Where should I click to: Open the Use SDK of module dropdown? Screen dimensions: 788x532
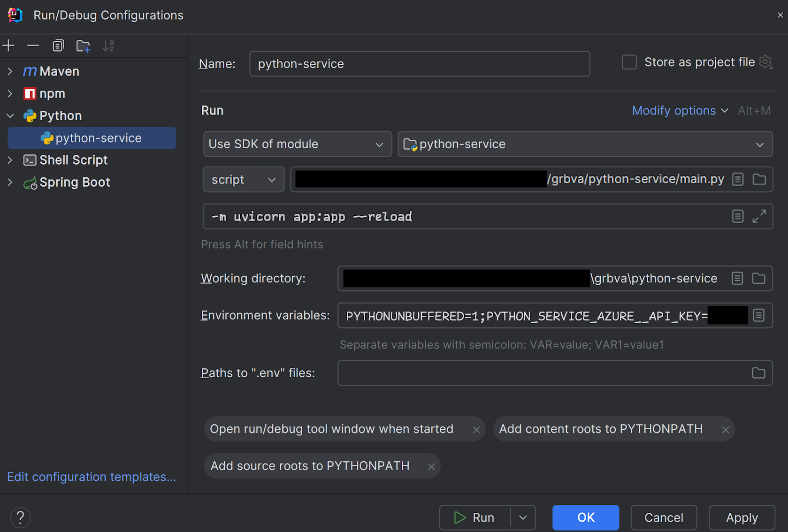point(297,144)
